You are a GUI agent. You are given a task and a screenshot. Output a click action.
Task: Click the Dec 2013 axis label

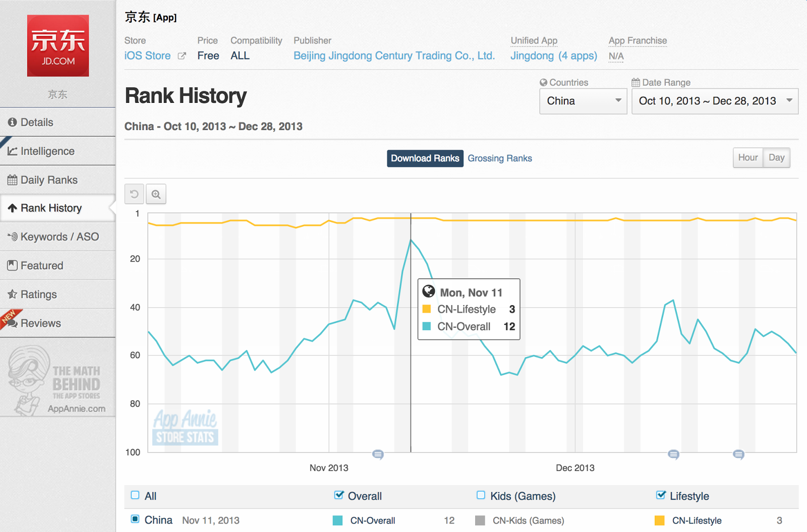575,468
